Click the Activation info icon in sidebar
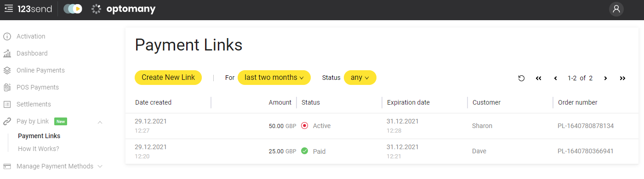Screen dimensions: 644x179 [7, 36]
